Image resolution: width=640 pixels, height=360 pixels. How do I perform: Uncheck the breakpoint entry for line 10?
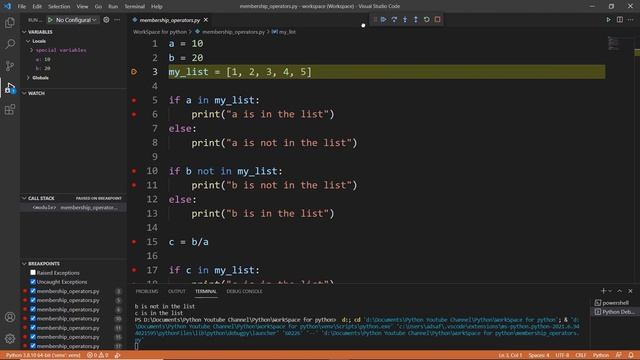33,318
